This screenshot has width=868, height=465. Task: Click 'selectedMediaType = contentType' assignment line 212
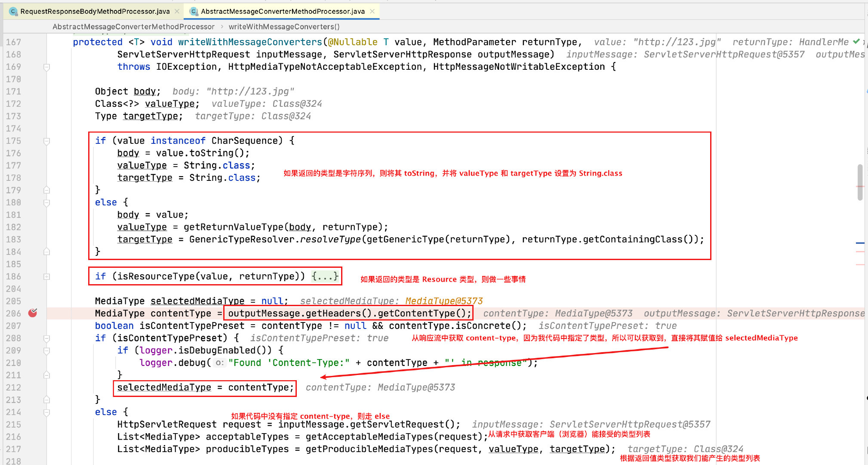coord(205,387)
